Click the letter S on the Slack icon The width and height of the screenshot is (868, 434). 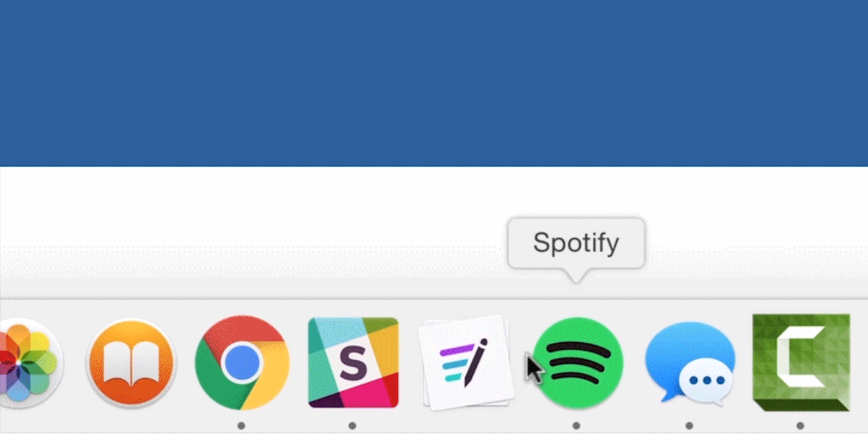point(352,363)
